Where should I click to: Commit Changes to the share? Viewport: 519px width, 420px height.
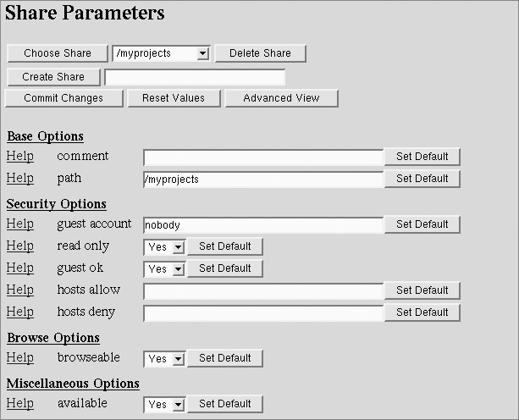[x=63, y=98]
